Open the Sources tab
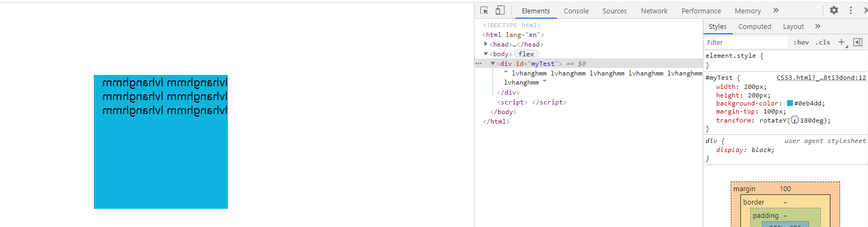The height and width of the screenshot is (227, 868). pyautogui.click(x=614, y=11)
